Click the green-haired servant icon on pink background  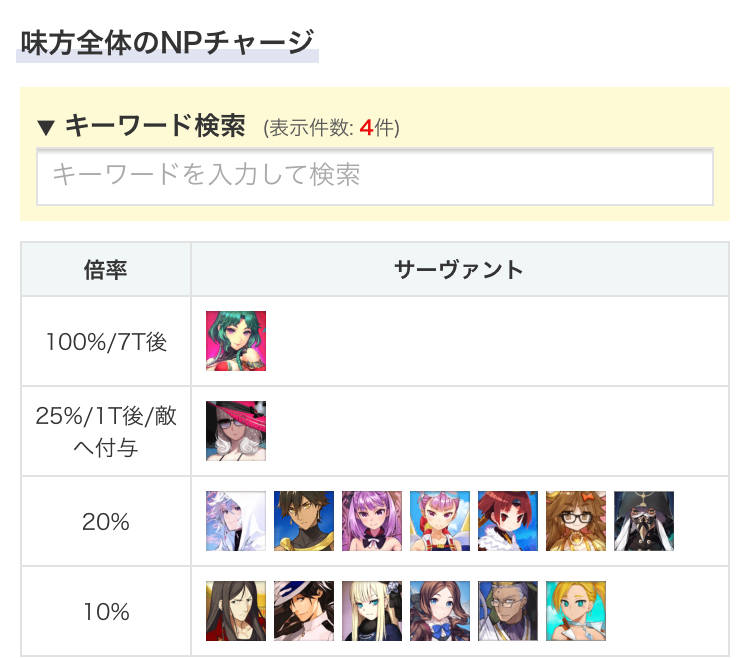[236, 341]
